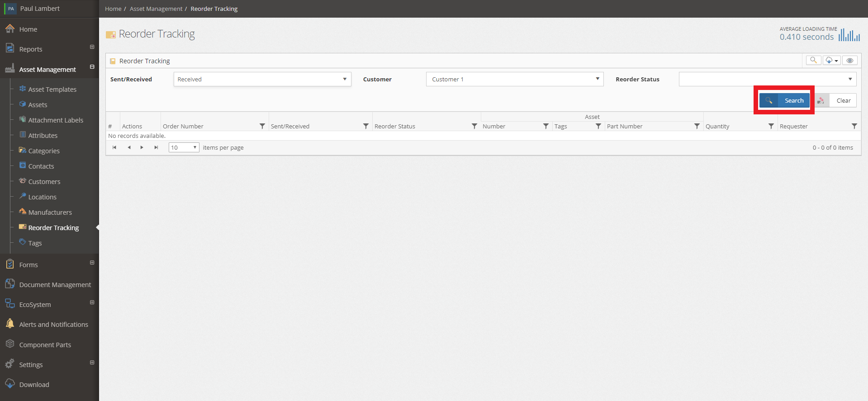Image resolution: width=868 pixels, height=401 pixels.
Task: Click the Customers handshake icon
Action: [23, 181]
